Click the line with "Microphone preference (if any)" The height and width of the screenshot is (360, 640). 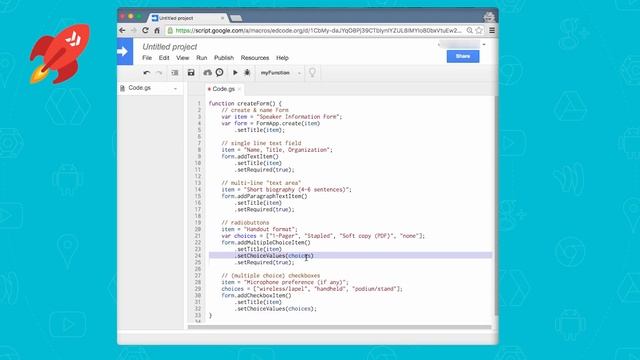coord(285,282)
